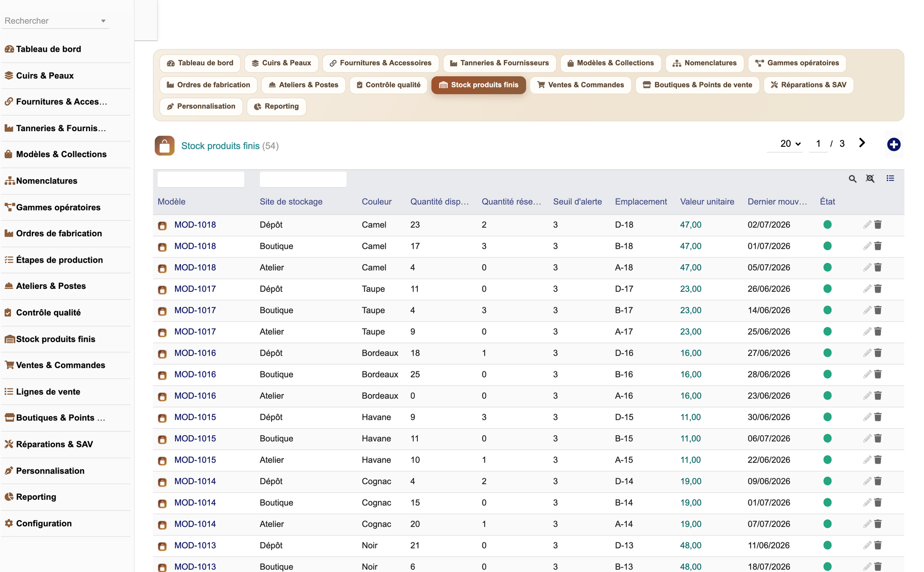Edit the MOD-1015 Atelier row

pyautogui.click(x=867, y=460)
